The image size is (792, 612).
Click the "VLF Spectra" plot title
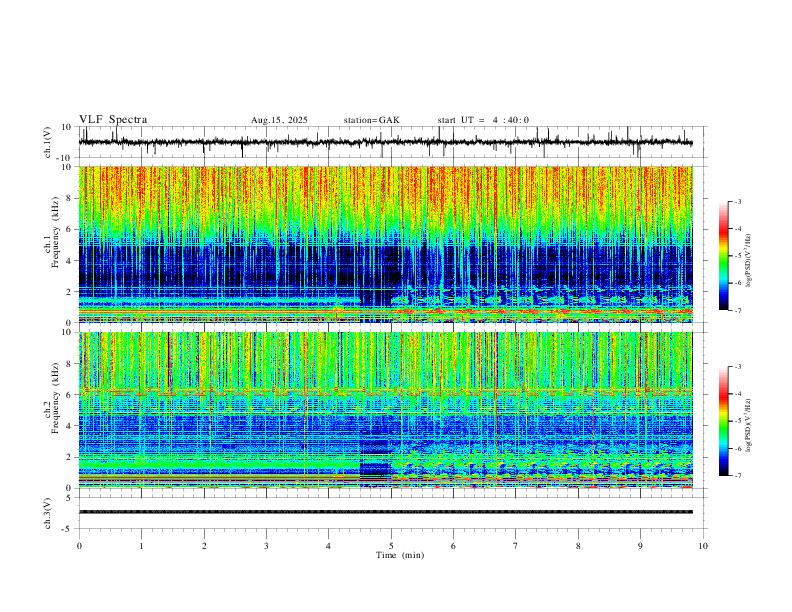113,120
